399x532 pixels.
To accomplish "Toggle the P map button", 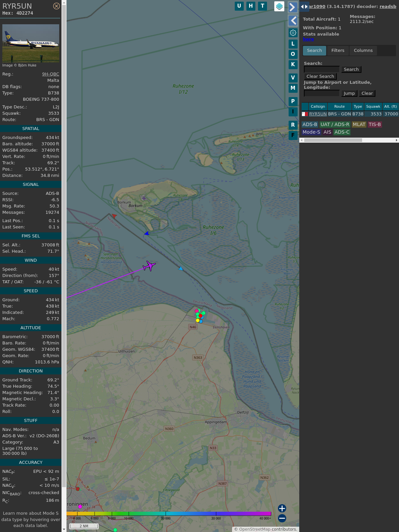I will (x=293, y=101).
